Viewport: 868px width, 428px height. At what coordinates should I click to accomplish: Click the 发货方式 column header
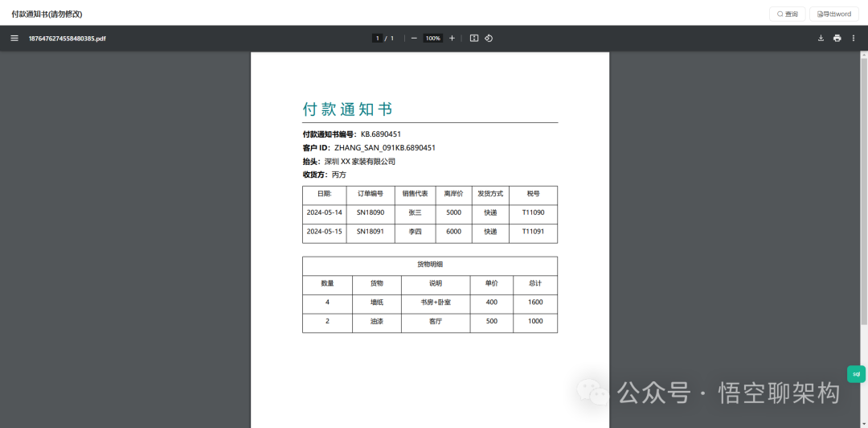[x=490, y=194]
